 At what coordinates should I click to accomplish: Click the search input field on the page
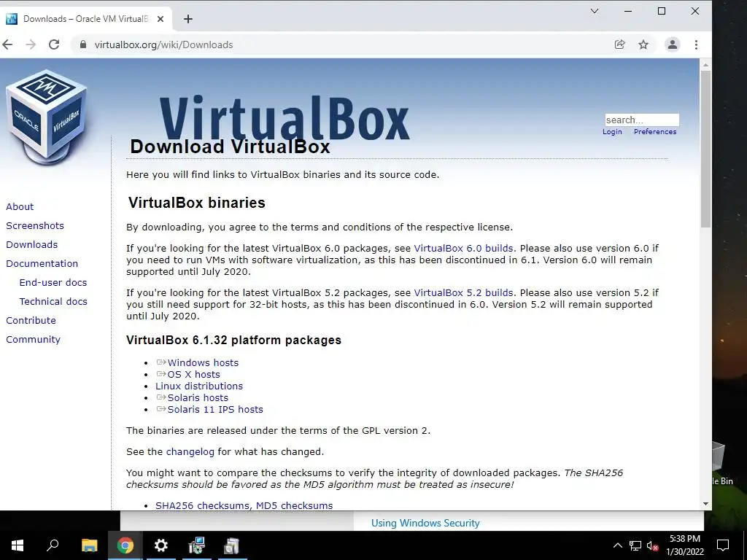[642, 120]
